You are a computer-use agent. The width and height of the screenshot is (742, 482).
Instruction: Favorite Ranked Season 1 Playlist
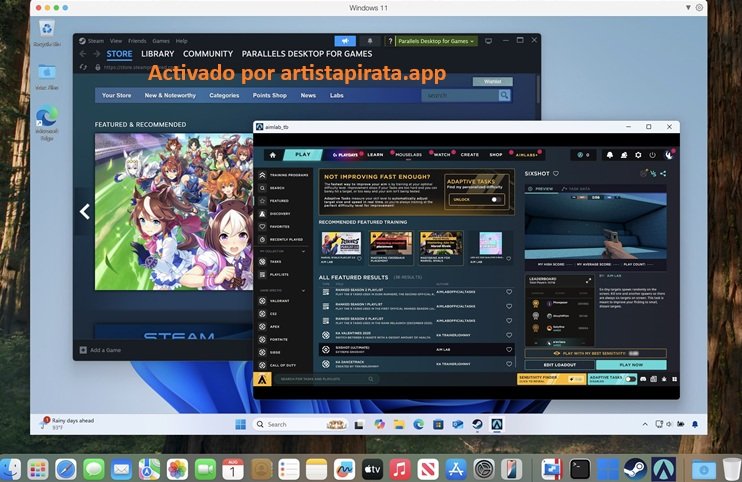[509, 306]
